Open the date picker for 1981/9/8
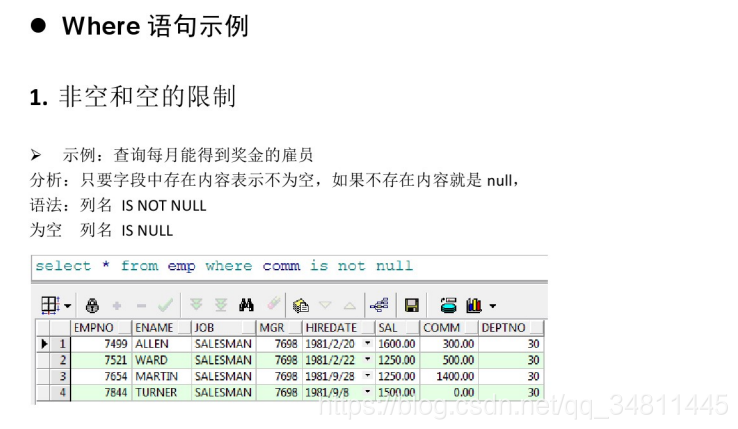 click(x=368, y=391)
